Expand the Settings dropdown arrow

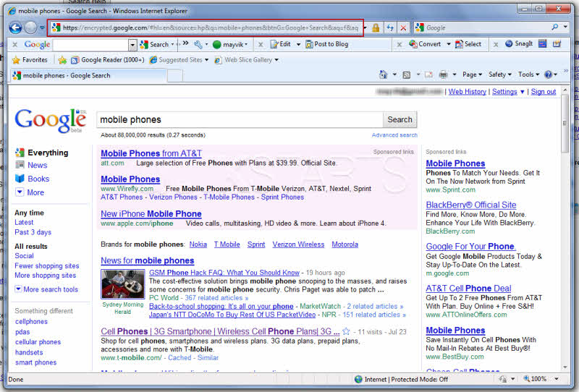[522, 92]
